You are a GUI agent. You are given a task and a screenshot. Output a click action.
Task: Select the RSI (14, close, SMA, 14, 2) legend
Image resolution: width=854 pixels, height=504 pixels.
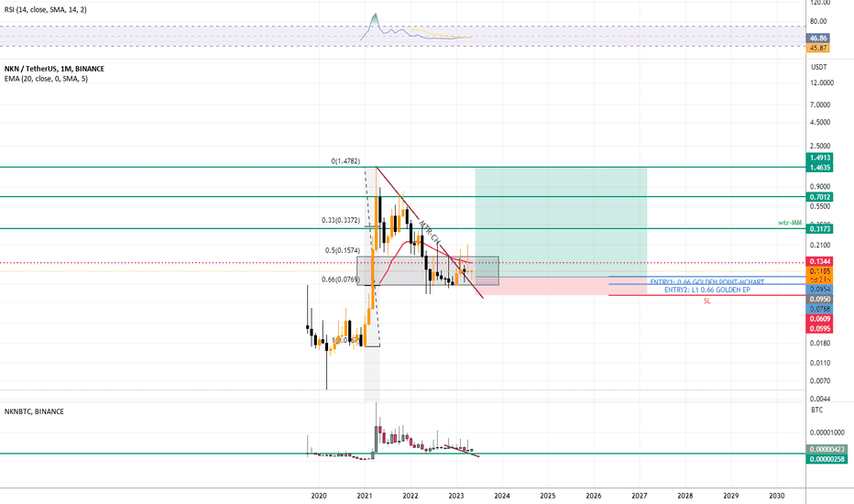[45, 10]
